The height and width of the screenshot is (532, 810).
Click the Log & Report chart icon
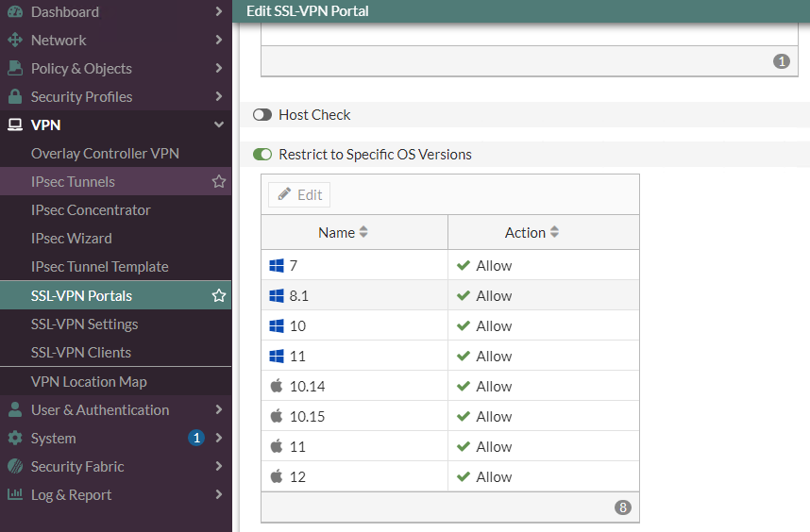pos(15,495)
